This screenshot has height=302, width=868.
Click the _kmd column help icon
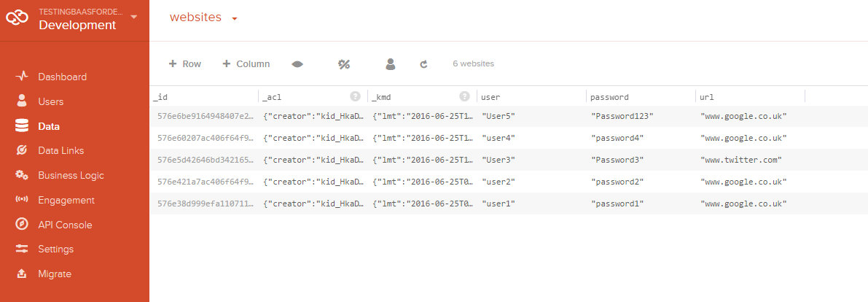coord(464,96)
